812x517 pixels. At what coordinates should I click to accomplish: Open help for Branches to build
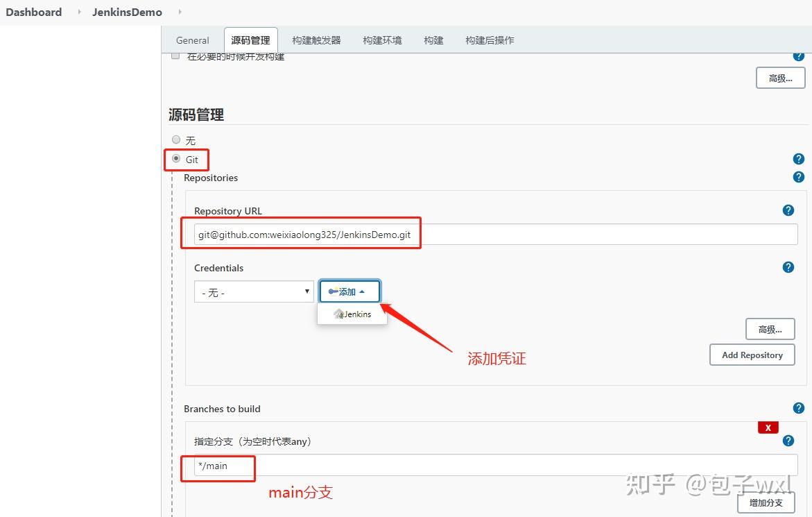point(798,408)
